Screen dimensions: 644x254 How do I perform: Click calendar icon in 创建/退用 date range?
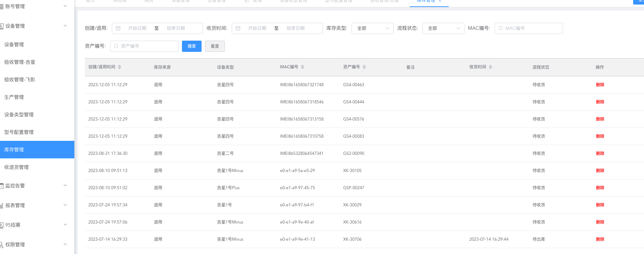coord(118,28)
